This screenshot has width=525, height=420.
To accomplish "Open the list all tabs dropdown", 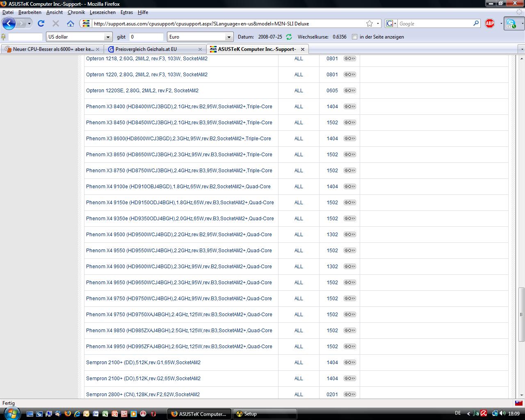I will [522, 49].
